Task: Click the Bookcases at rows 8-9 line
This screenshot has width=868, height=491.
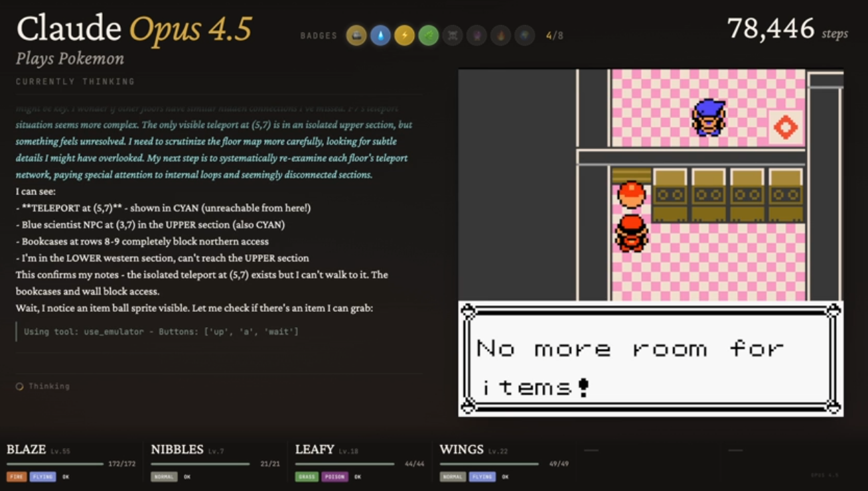Action: pyautogui.click(x=142, y=242)
